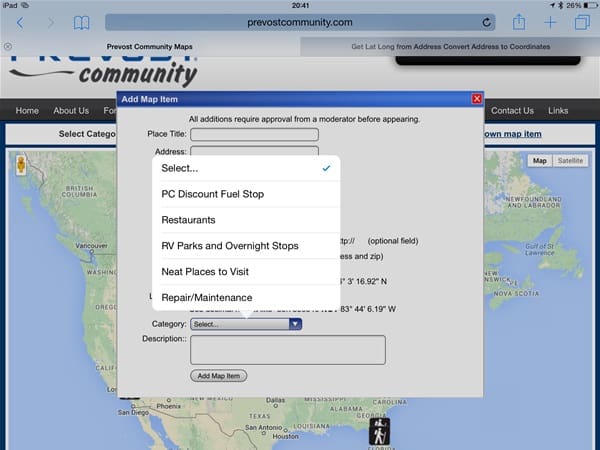The image size is (600, 450).
Task: Click the San Antonio label on the map
Action: click(263, 427)
